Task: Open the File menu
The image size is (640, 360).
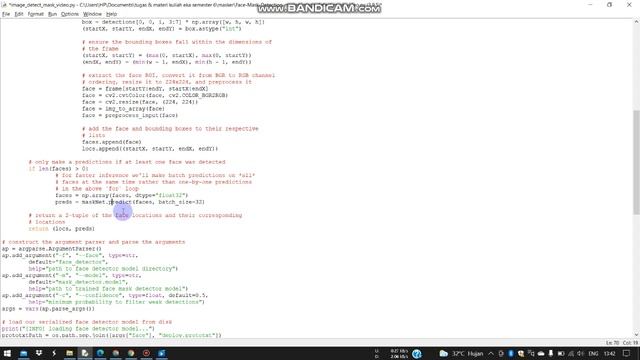Action: pyautogui.click(x=6, y=14)
